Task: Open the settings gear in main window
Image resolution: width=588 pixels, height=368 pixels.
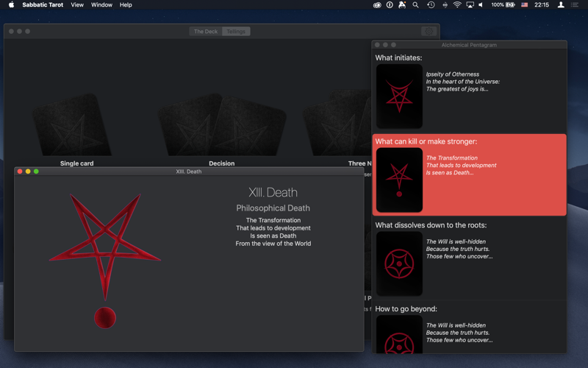Action: [x=429, y=32]
